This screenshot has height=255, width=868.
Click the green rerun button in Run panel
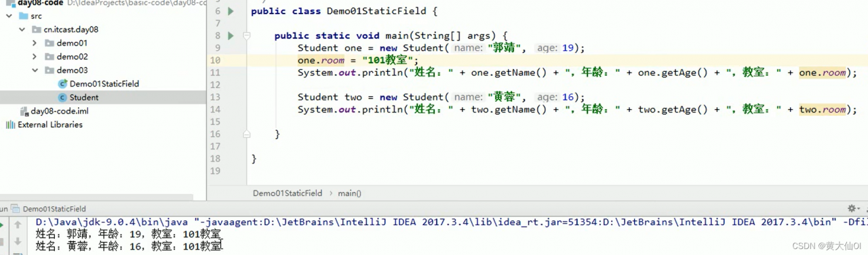(2, 224)
